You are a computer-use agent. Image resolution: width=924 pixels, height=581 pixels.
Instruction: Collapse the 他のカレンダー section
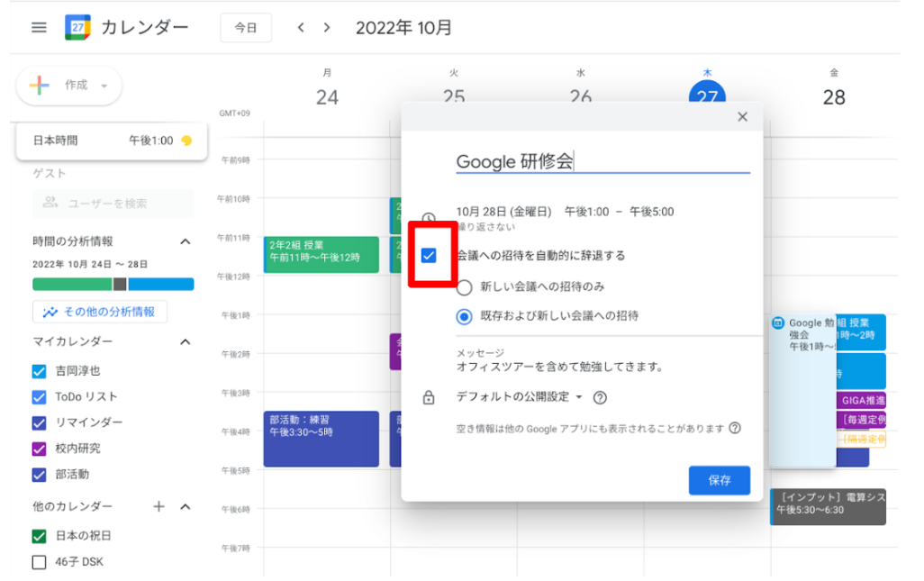pyautogui.click(x=185, y=507)
